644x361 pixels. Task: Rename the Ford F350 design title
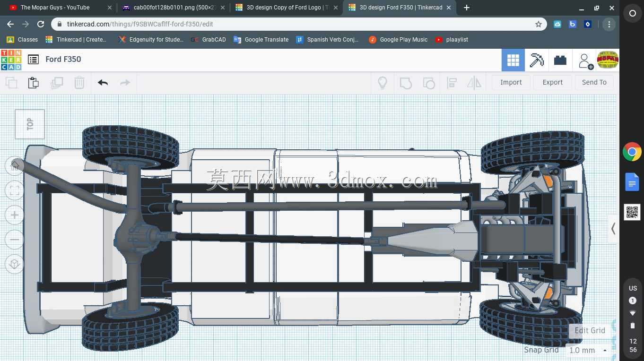click(63, 60)
